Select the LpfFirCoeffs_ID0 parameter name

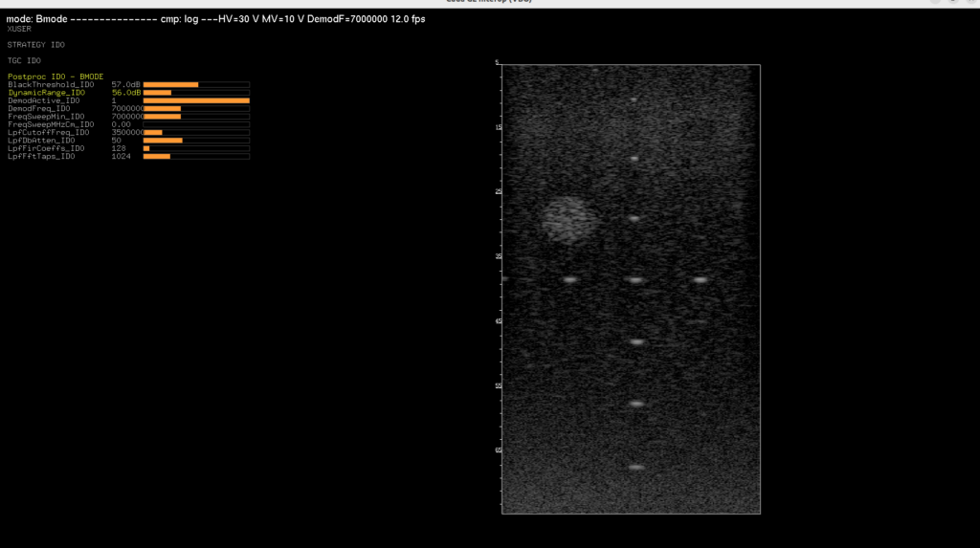[46, 149]
